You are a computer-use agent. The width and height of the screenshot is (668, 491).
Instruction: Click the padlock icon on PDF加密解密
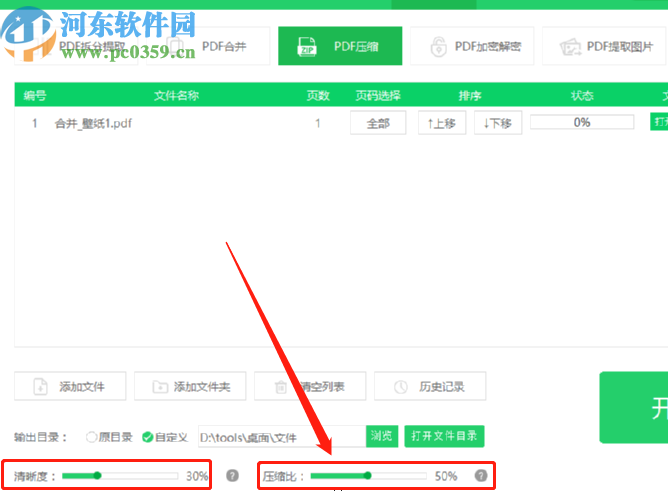pyautogui.click(x=438, y=46)
